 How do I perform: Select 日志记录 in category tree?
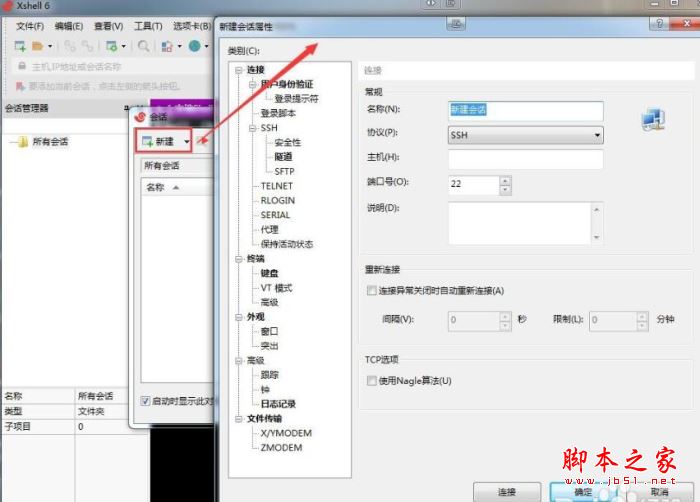278,404
